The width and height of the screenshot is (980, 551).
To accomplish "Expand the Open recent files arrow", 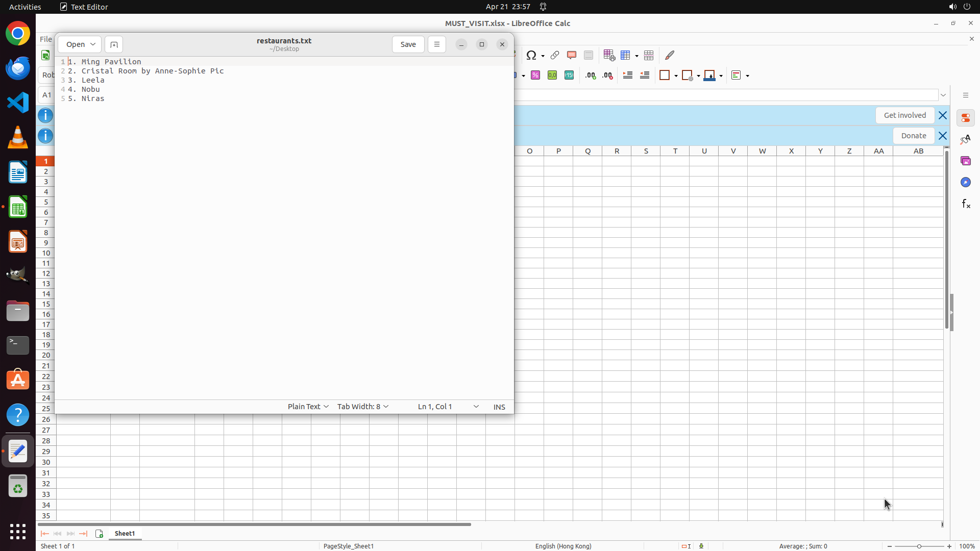I will coord(93,44).
